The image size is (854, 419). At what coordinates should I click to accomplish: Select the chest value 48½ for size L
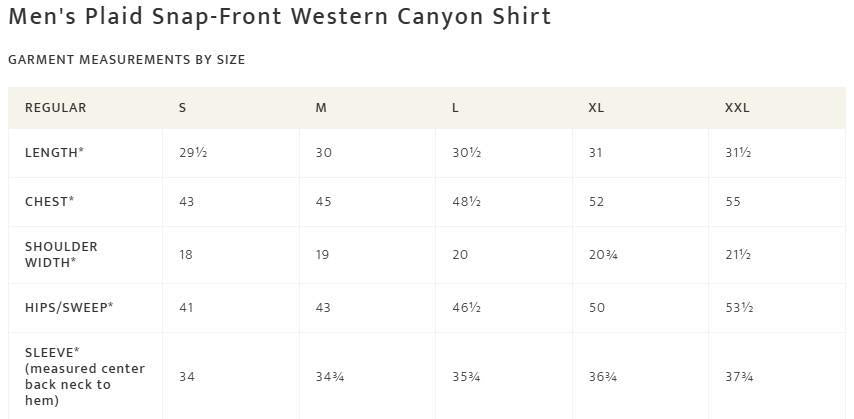coord(466,202)
